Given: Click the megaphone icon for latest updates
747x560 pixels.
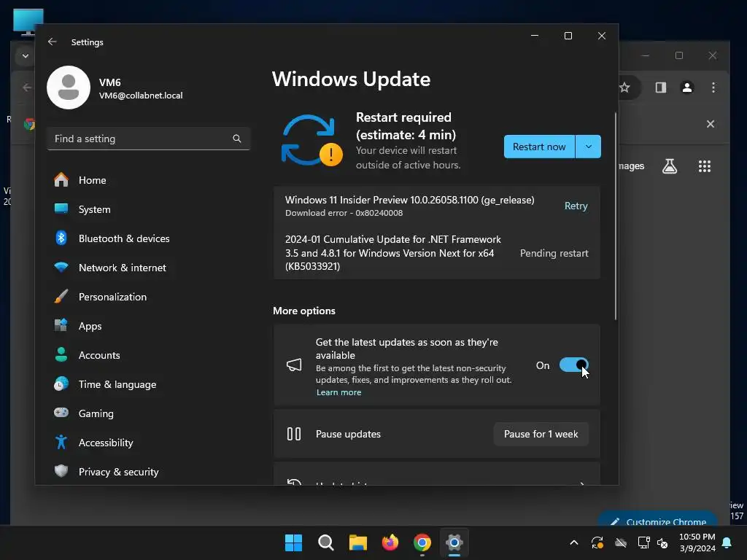Looking at the screenshot, I should tap(294, 365).
